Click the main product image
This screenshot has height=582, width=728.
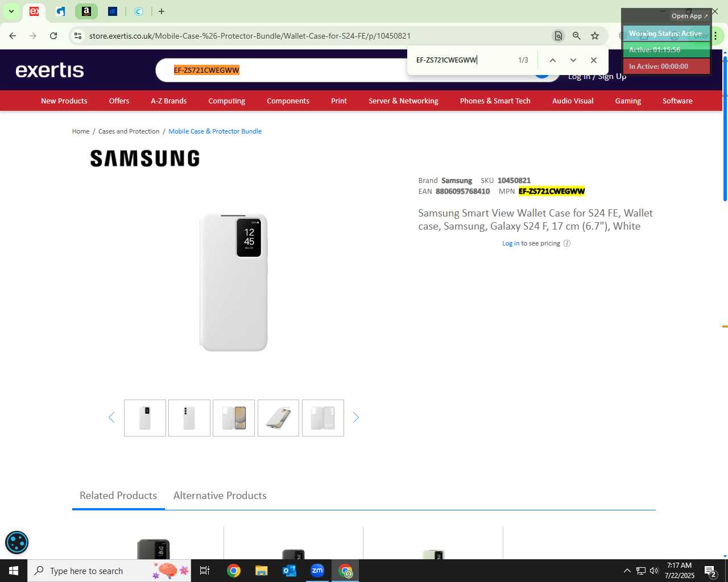234,282
